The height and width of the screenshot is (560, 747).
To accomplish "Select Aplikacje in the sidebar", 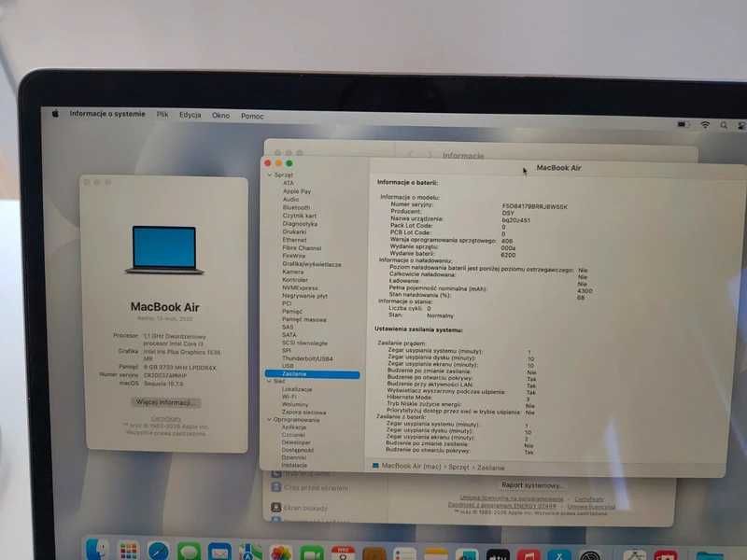I will (x=294, y=427).
